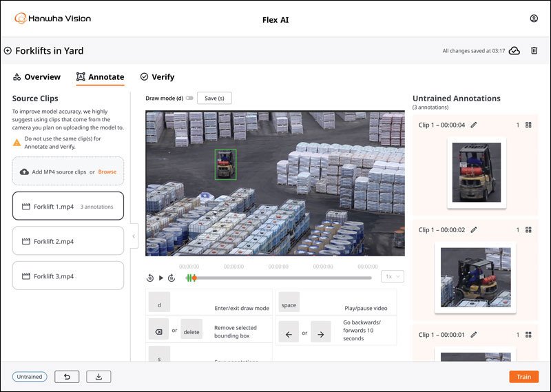Open grid view icon for Clip 1 – 00:00:02
551x392 pixels.
pyautogui.click(x=528, y=229)
